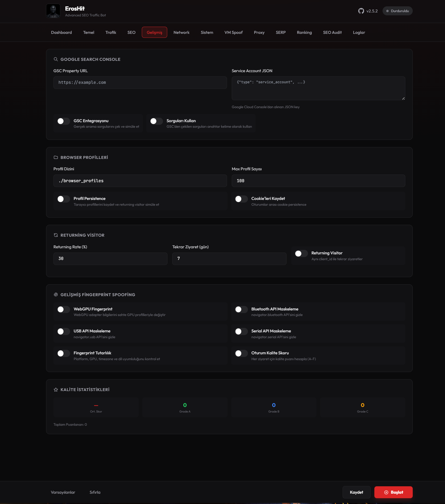This screenshot has width=445, height=504.
Task: Enable Oturum Kalite Skoru toggle
Action: [241, 354]
